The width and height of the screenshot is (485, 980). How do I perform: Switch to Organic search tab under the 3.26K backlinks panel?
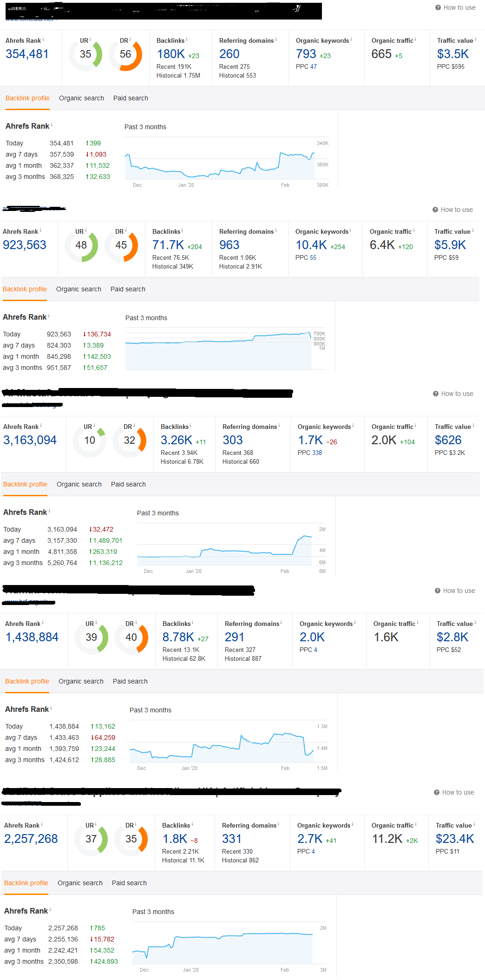tap(79, 484)
